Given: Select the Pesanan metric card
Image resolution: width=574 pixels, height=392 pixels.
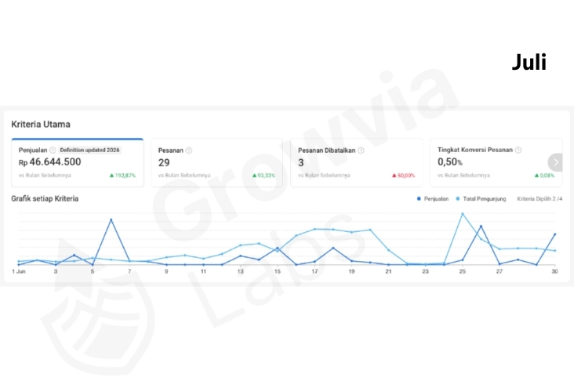Looking at the screenshot, I should click(x=216, y=162).
